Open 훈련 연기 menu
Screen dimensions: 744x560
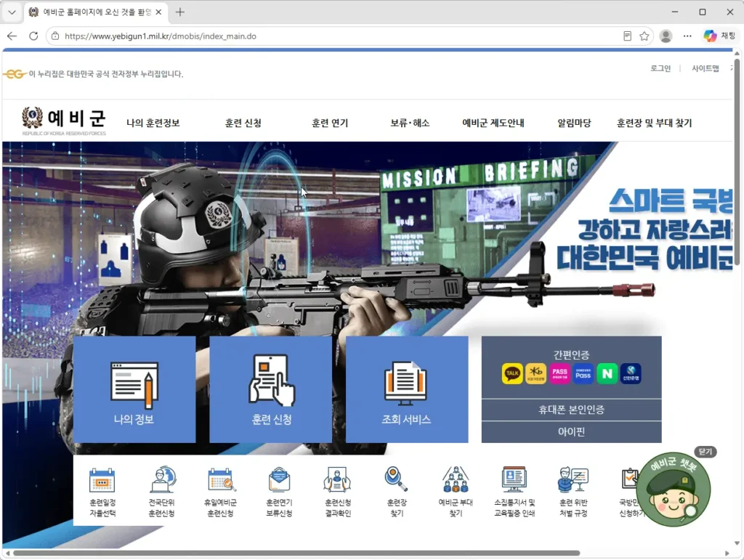330,123
